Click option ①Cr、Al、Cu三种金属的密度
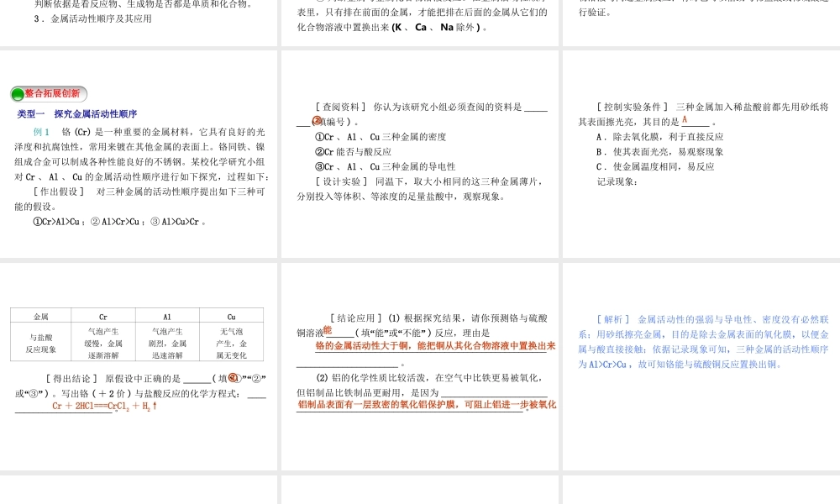The height and width of the screenshot is (504, 840). pyautogui.click(x=381, y=137)
